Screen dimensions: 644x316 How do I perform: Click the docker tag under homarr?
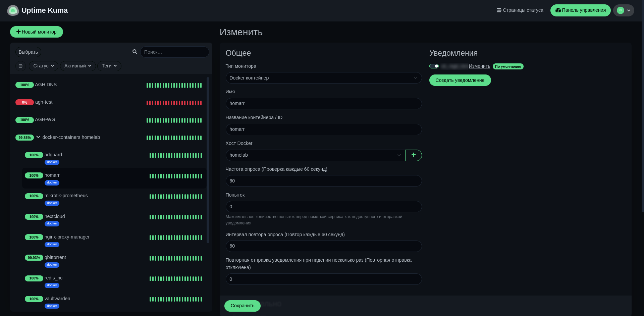click(x=52, y=183)
